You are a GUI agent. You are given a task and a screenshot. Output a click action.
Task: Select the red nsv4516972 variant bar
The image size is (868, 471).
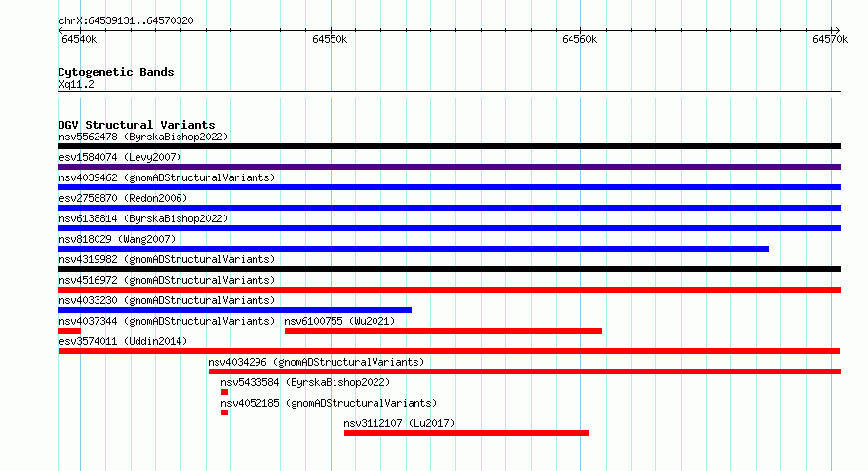click(449, 290)
